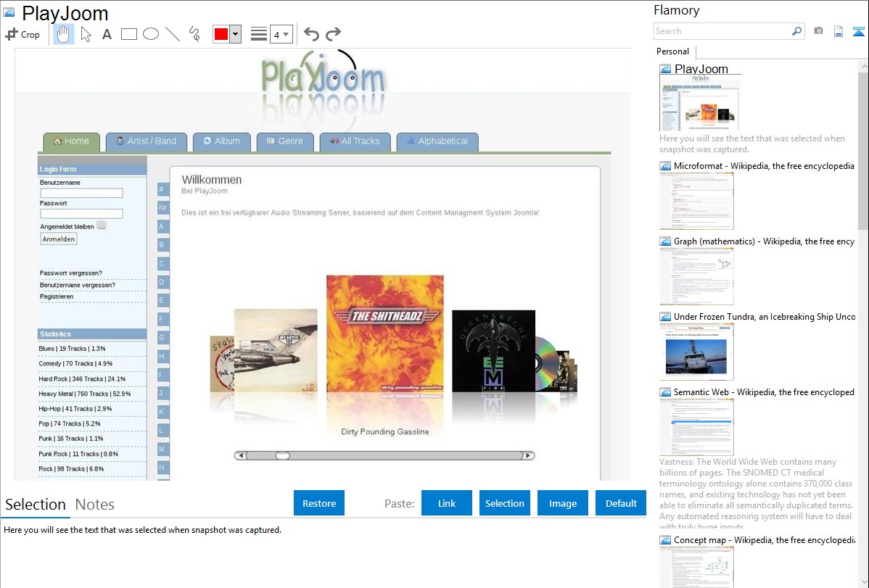Click the search magnifier icon
Image resolution: width=869 pixels, height=588 pixels.
pos(797,31)
